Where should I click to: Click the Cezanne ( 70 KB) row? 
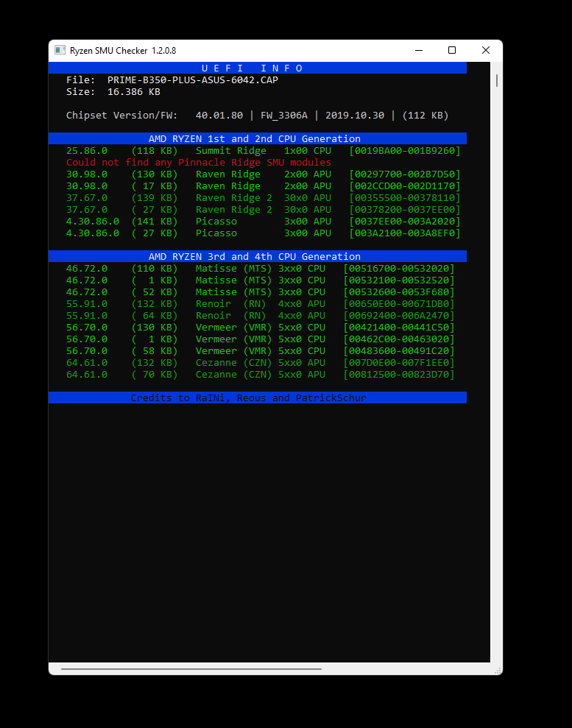coord(261,374)
